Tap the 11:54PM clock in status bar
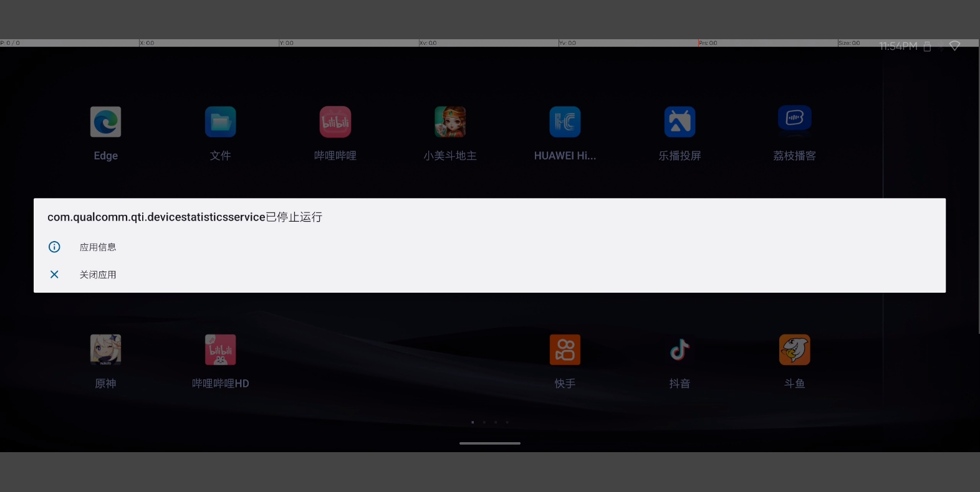This screenshot has height=492, width=980. 898,46
